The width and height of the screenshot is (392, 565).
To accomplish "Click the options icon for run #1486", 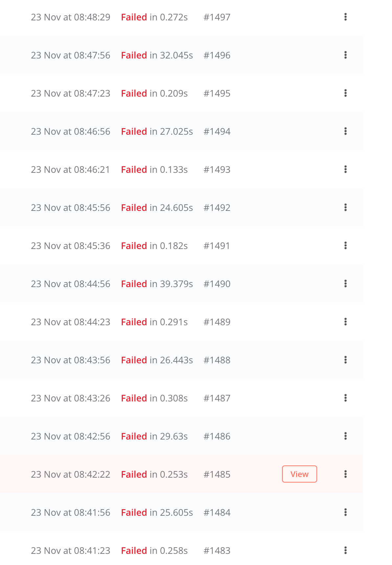I will 345,436.
